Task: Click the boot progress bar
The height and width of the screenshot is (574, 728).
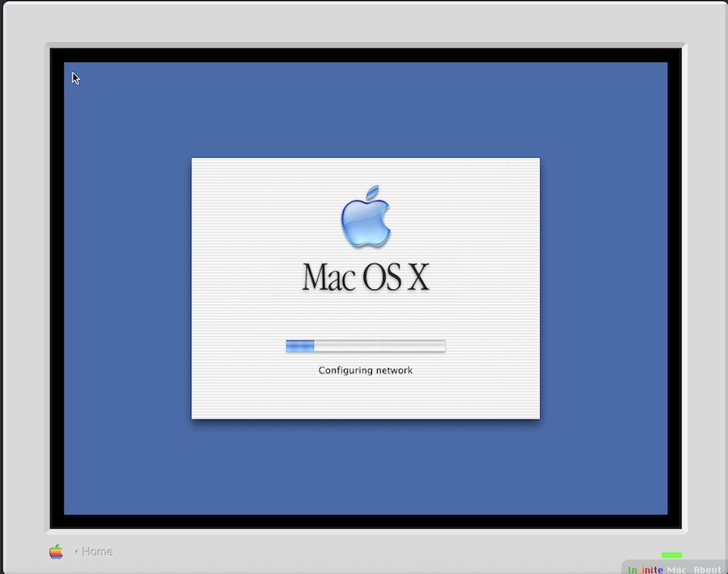Action: point(366,346)
